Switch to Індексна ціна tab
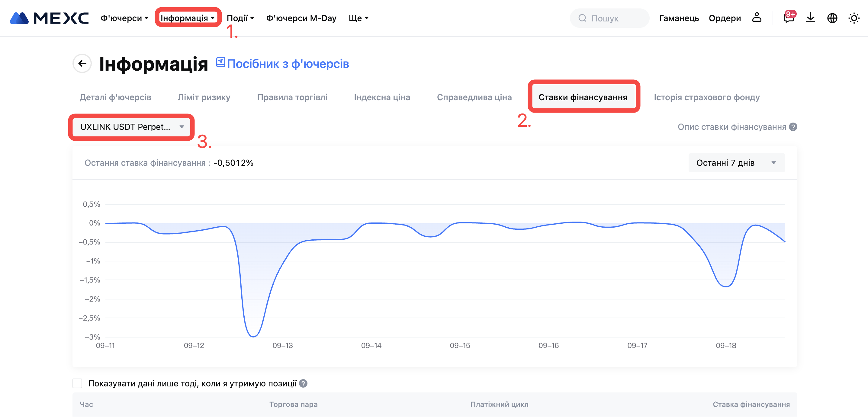 tap(382, 97)
